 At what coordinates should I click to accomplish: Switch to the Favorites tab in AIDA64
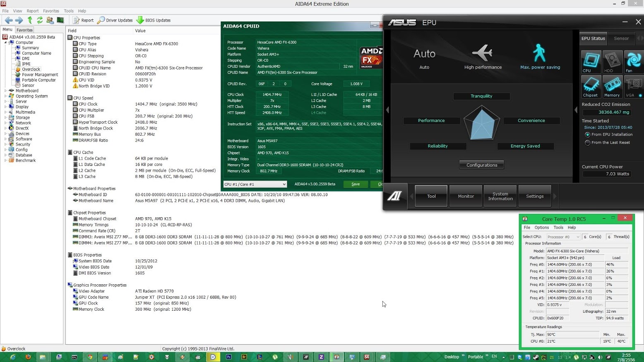(x=24, y=30)
